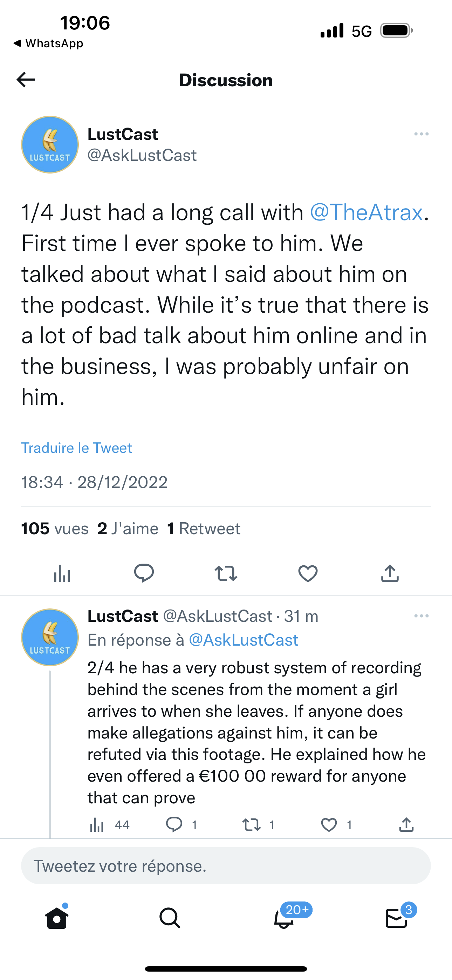Image resolution: width=452 pixels, height=980 pixels.
Task: Return to WhatsApp via status bar link
Action: pos(49,43)
